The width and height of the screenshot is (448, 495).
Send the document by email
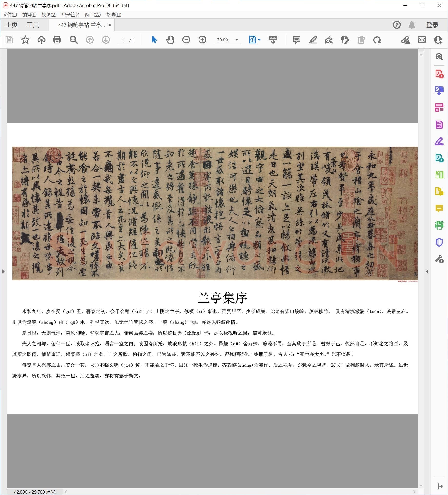click(x=422, y=40)
